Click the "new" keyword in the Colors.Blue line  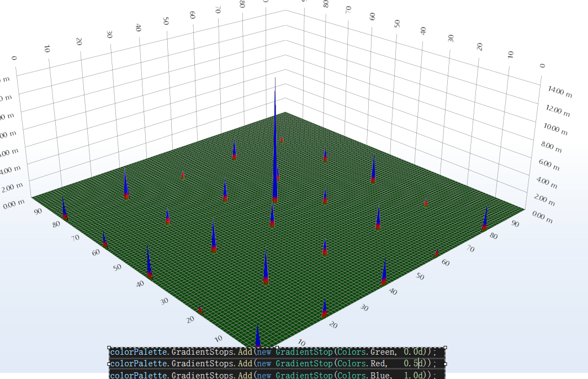pos(264,375)
